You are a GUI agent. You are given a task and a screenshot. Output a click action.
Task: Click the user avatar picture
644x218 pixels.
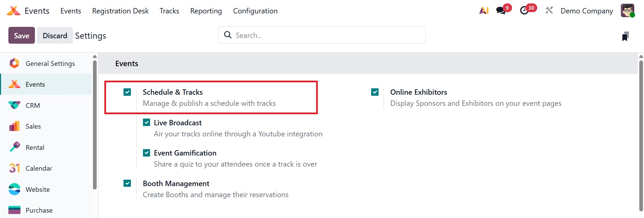pos(627,11)
